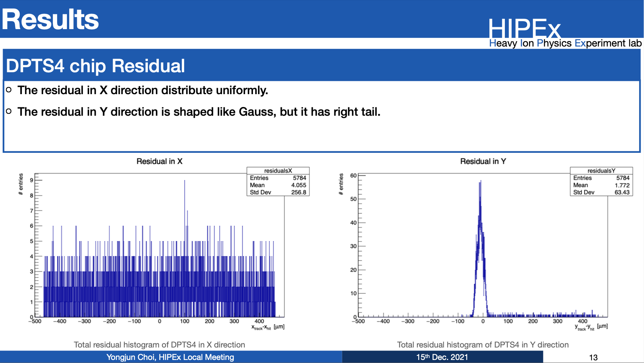
Task: Click the footer date '15th Dec. 2021'
Action: [442, 357]
